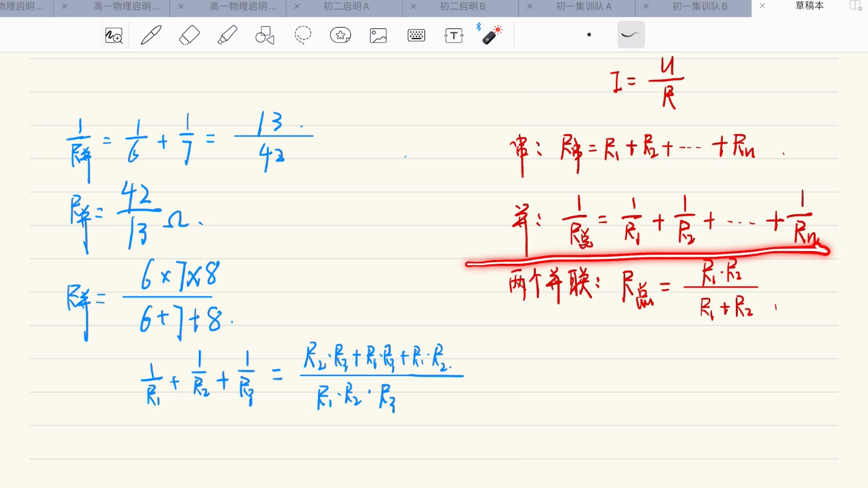The height and width of the screenshot is (488, 868).
Task: Select the Text box tool
Action: click(454, 36)
